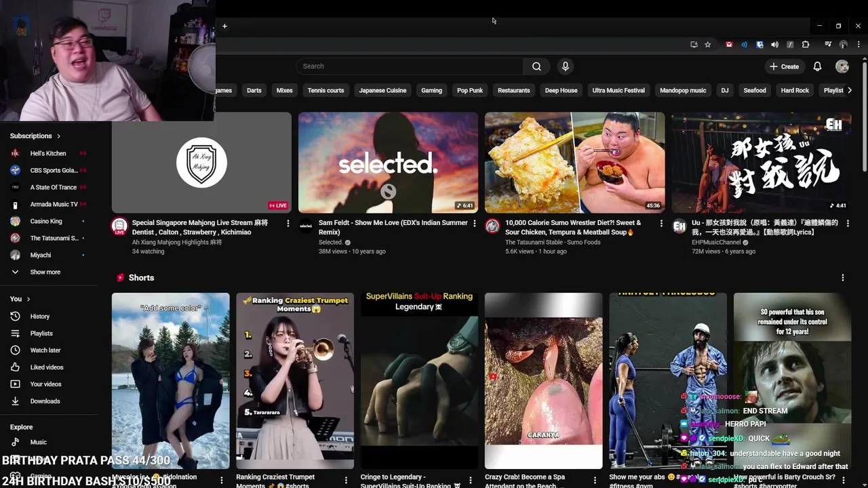Select the Japanese Cuisine filter chip
This screenshot has height=488, width=868.
click(x=382, y=90)
